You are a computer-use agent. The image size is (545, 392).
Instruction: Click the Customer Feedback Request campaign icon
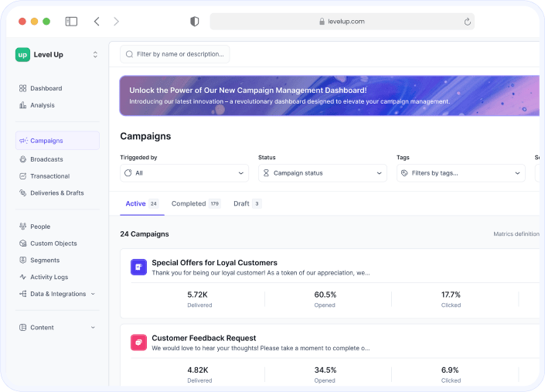click(138, 343)
